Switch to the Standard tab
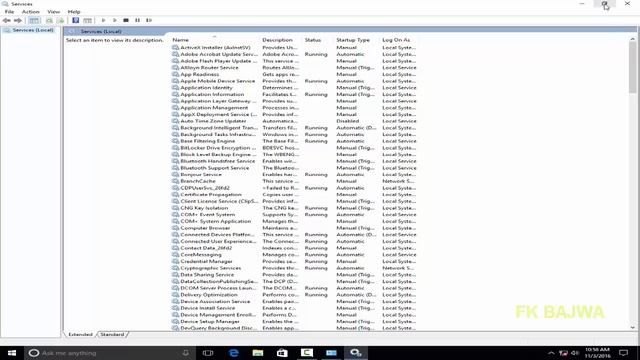This screenshot has width=640, height=360. [112, 334]
